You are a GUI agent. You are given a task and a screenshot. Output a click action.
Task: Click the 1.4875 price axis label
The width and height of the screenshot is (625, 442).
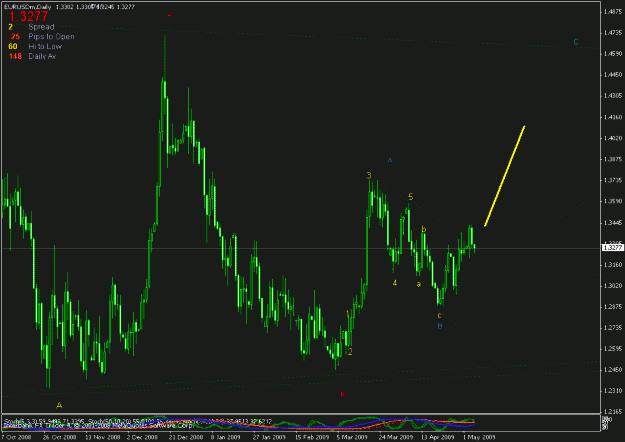pyautogui.click(x=613, y=12)
